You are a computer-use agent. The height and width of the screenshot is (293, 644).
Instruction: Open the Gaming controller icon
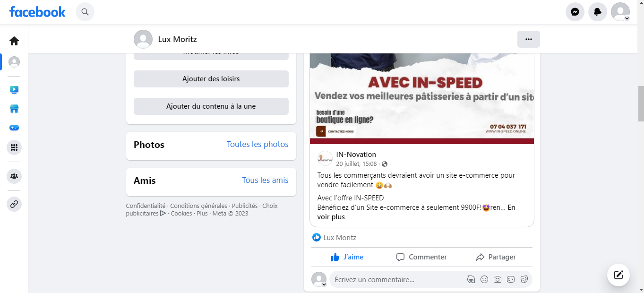[14, 128]
